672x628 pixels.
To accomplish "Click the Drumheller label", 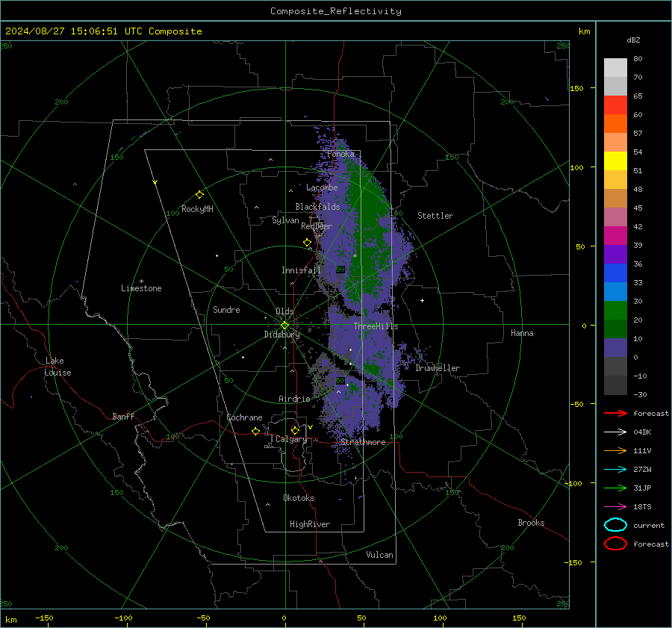I will coord(438,368).
